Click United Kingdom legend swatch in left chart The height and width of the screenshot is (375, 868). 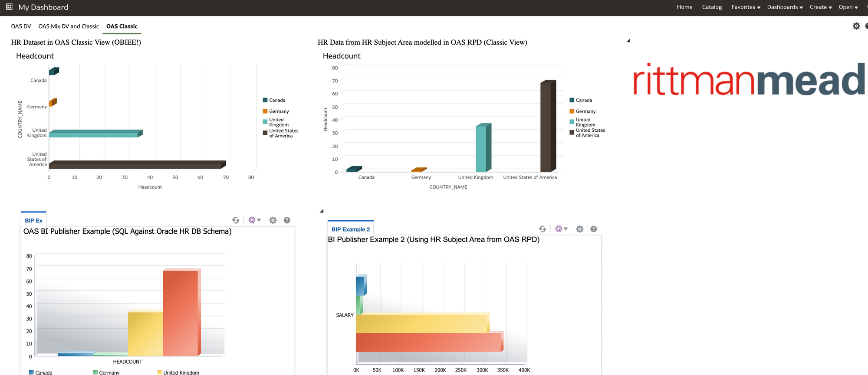pos(265,122)
